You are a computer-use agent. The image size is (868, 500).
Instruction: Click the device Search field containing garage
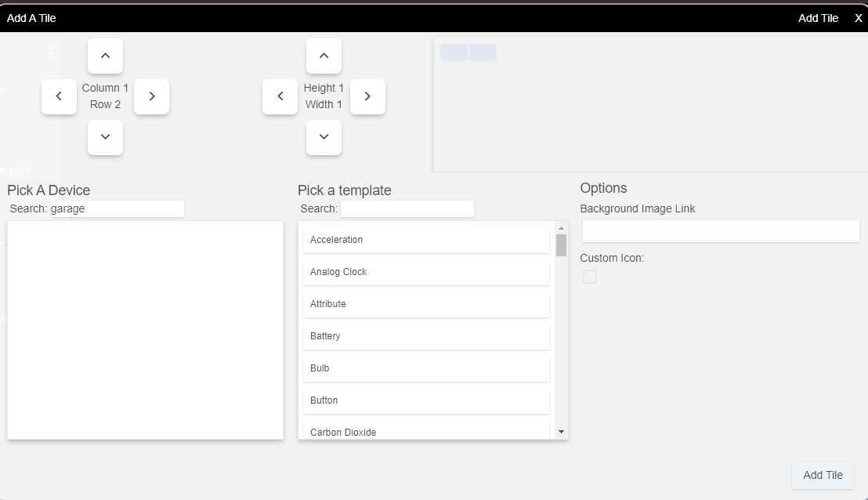point(115,209)
